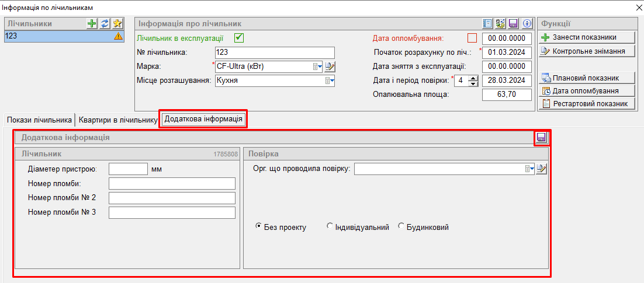Save Додаткова інформація with its floppy icon
644x283 pixels.
(541, 138)
